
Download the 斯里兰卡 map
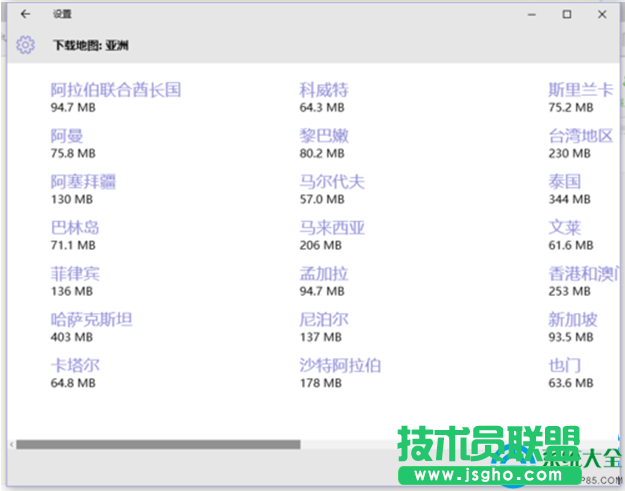pos(581,90)
